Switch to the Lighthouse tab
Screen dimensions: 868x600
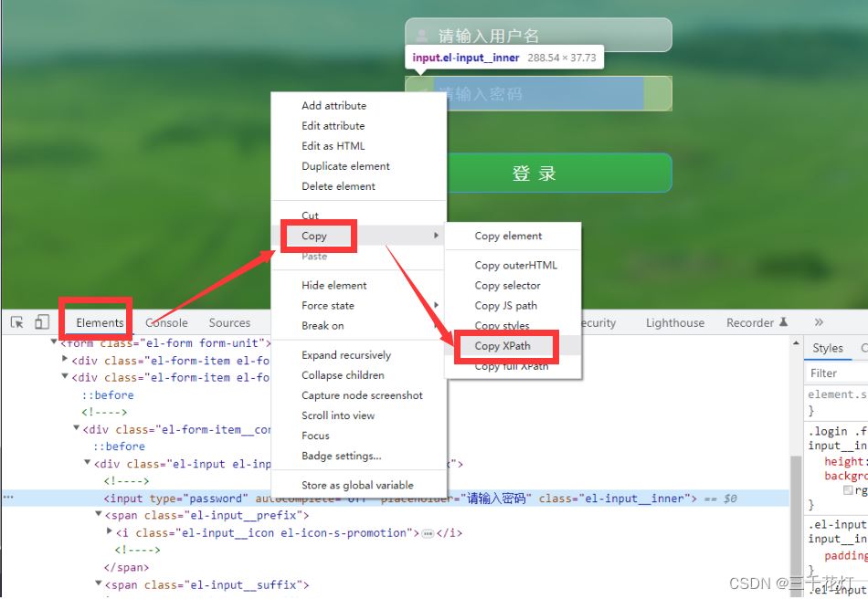pyautogui.click(x=674, y=322)
